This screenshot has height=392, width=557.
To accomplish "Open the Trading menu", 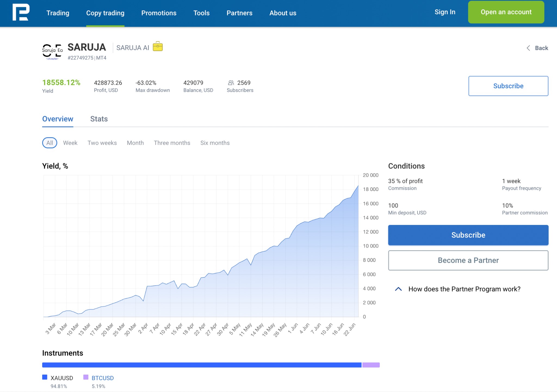I will 58,13.
